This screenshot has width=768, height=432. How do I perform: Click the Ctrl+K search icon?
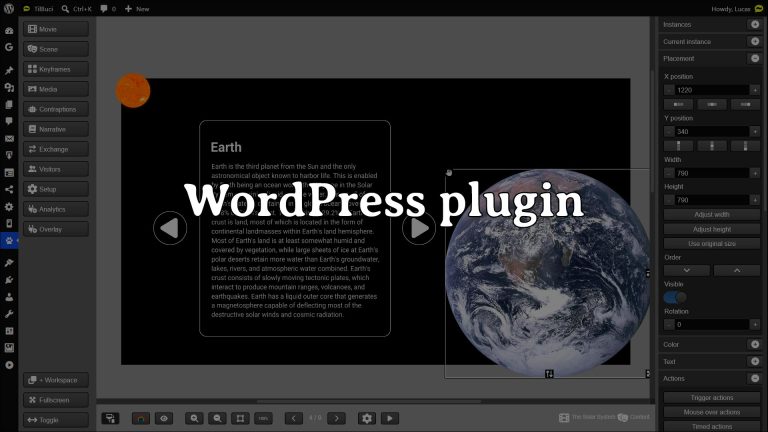pyautogui.click(x=65, y=9)
